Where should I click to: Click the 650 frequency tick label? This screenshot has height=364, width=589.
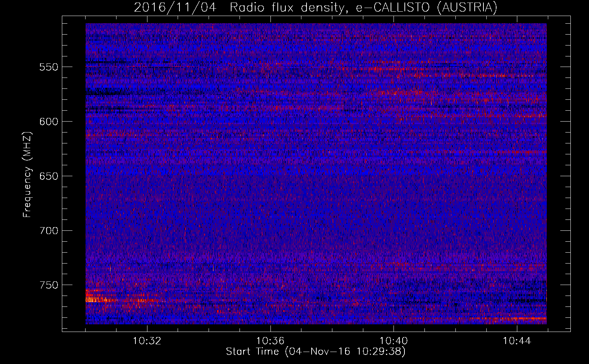pos(49,176)
